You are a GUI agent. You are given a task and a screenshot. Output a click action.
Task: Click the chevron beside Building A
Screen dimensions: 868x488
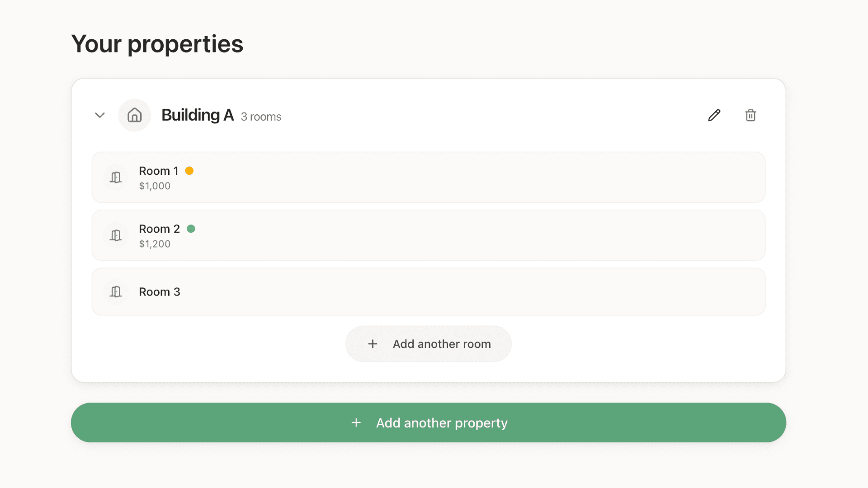[99, 115]
